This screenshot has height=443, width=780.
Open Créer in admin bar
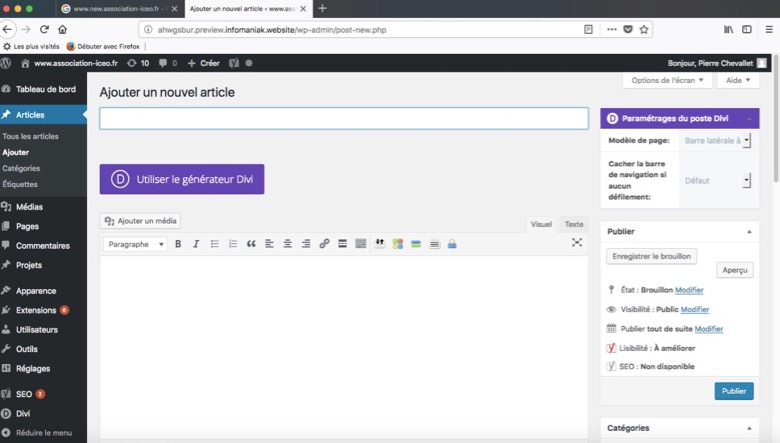pyautogui.click(x=203, y=63)
